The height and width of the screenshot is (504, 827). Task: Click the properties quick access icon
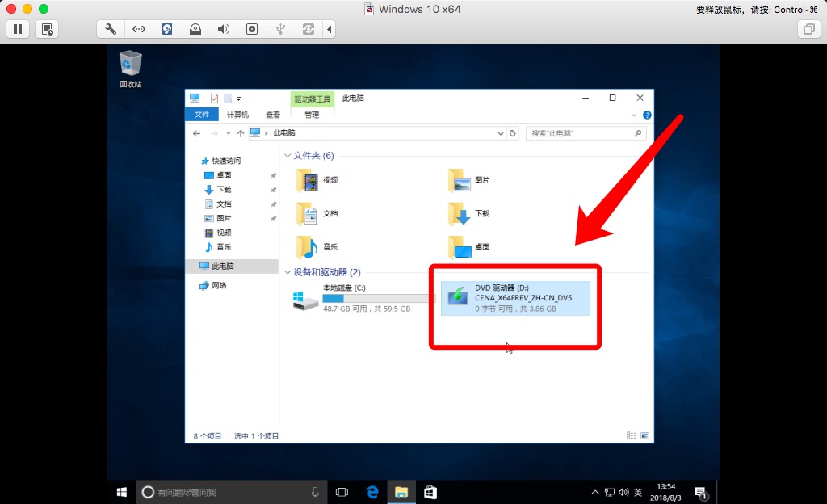[214, 98]
